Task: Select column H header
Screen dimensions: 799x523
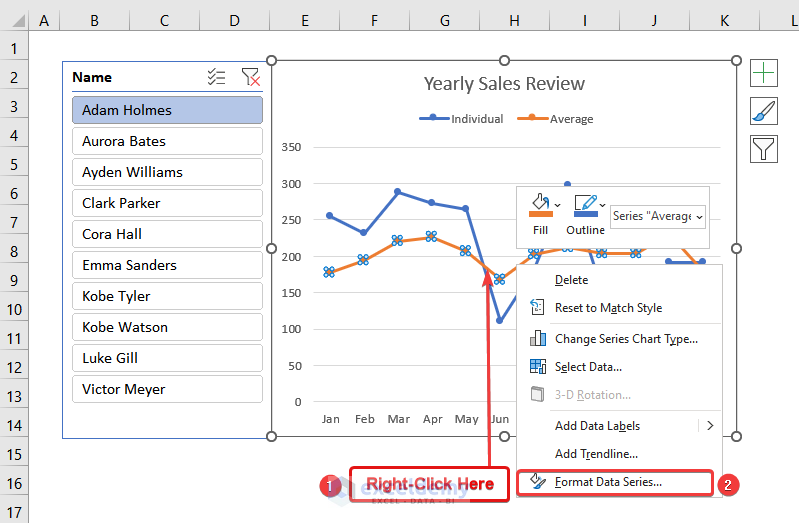Action: click(x=515, y=21)
